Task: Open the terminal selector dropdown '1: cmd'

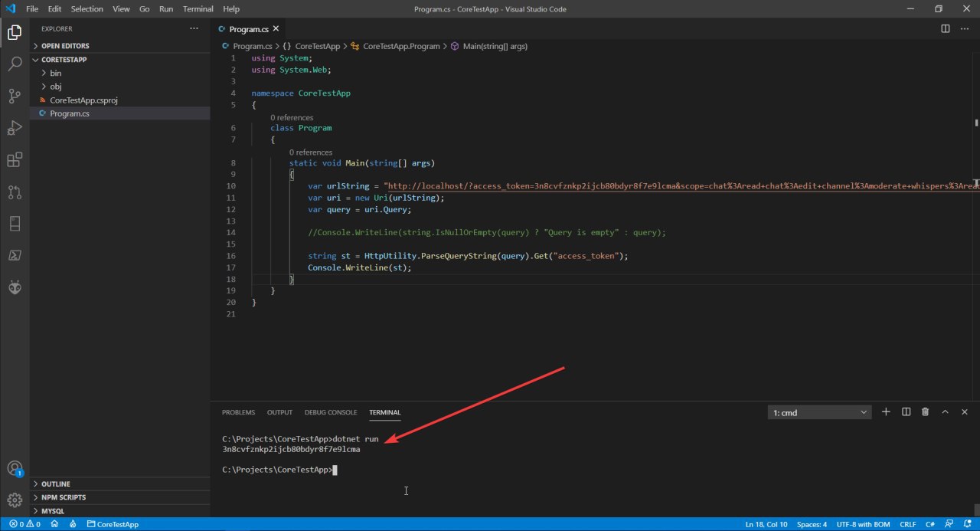Action: point(820,412)
